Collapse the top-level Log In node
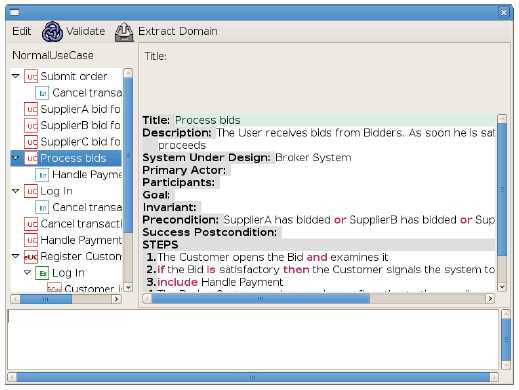Screen dimensions: 519x390 pos(16,191)
